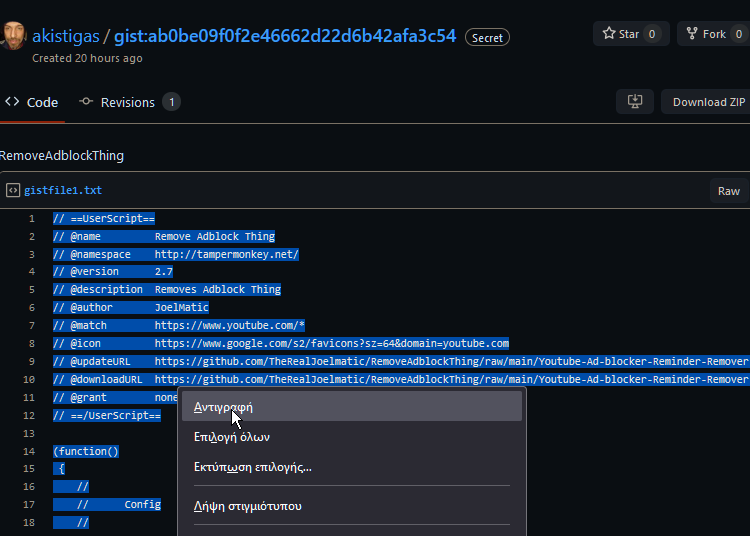Viewport: 750px width, 536px height.
Task: Click the @downloadURL code line
Action: 401,379
